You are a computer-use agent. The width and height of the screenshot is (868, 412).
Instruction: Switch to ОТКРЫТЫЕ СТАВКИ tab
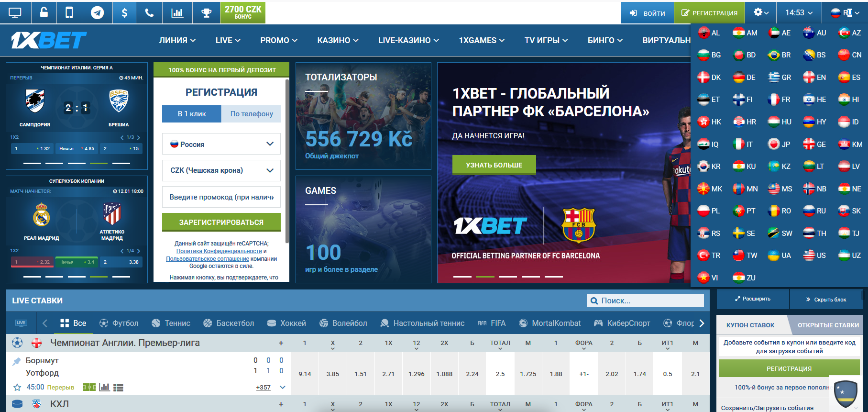[828, 325]
